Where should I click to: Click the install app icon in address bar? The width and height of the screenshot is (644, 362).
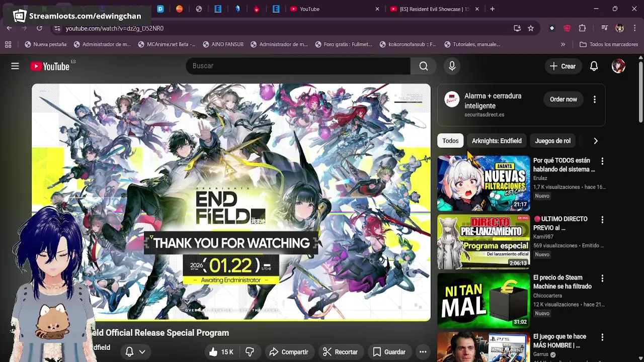pyautogui.click(x=517, y=28)
